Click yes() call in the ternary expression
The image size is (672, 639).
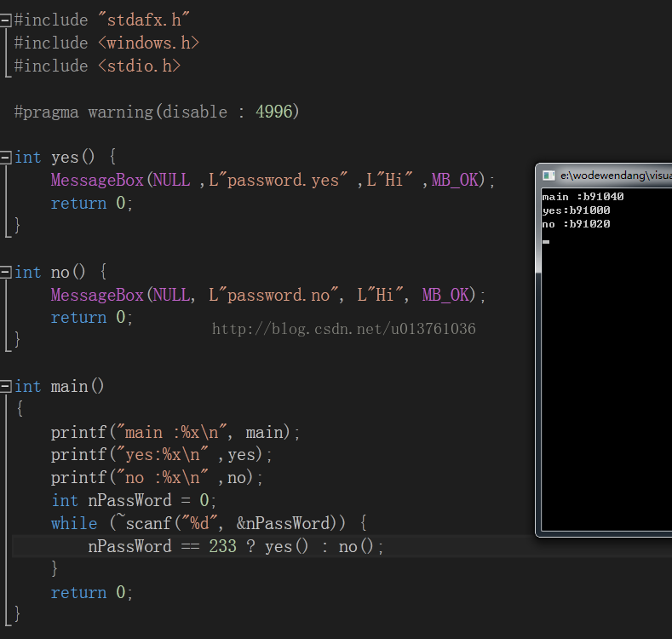287,547
